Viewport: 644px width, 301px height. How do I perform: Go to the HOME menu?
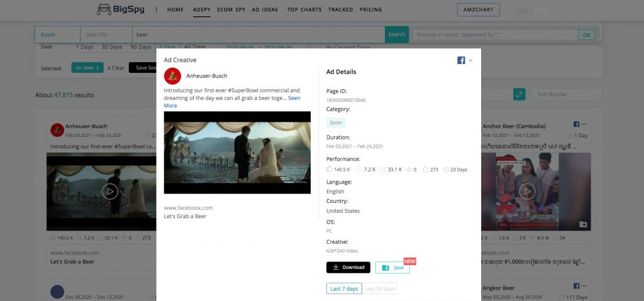[175, 9]
